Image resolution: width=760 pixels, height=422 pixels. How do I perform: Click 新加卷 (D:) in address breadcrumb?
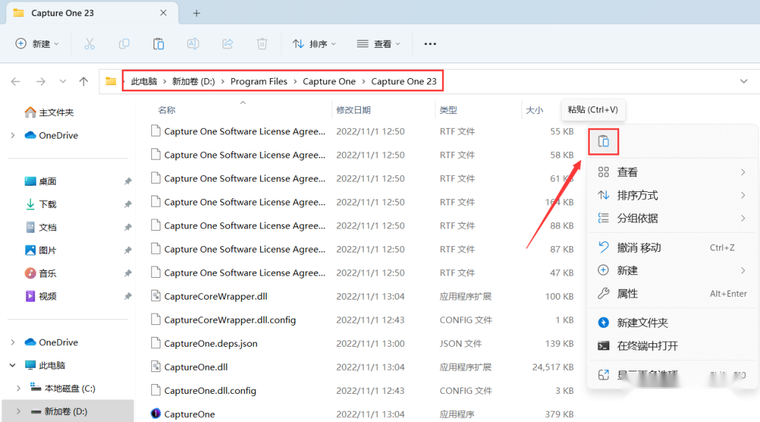coord(193,81)
